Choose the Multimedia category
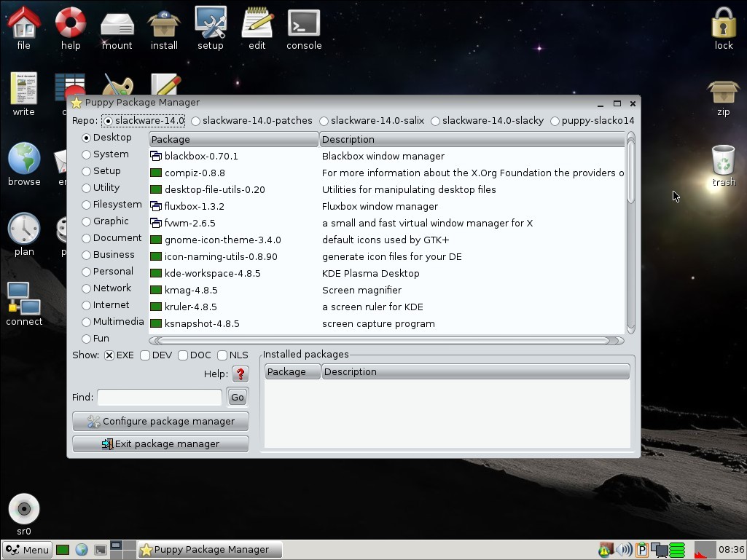The height and width of the screenshot is (560, 747). (113, 322)
